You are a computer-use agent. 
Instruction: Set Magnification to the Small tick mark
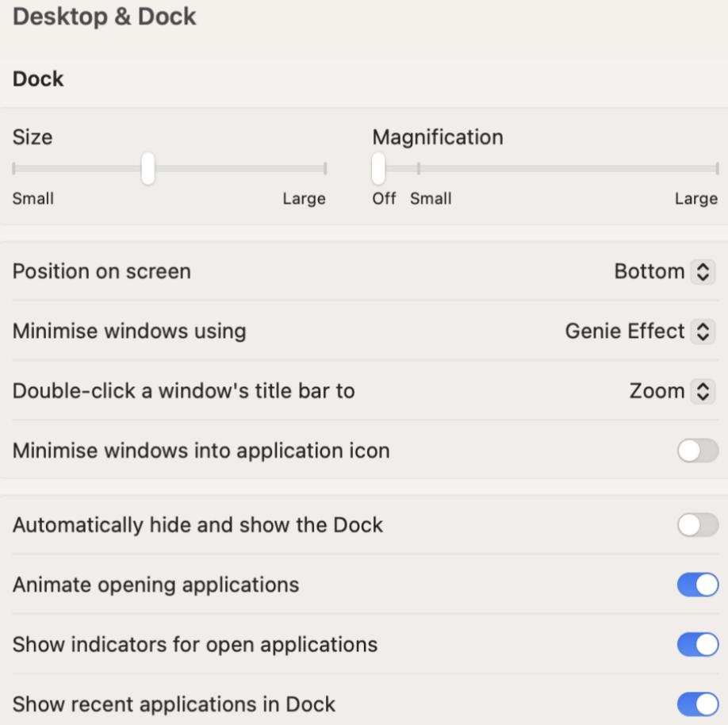[x=419, y=169]
